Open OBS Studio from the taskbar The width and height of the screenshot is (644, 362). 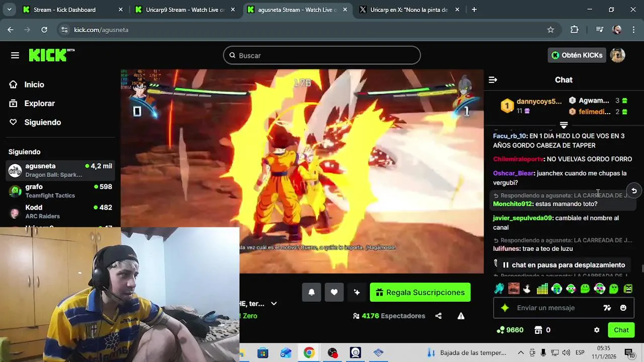333,352
